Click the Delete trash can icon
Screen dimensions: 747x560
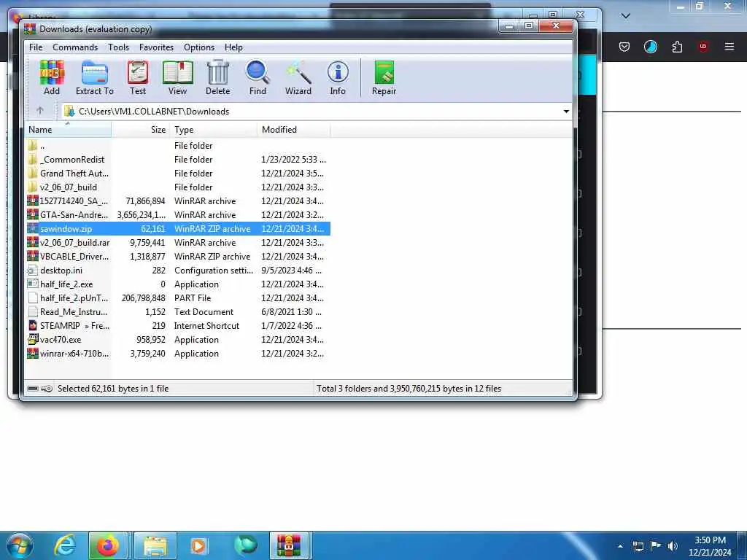click(x=217, y=77)
